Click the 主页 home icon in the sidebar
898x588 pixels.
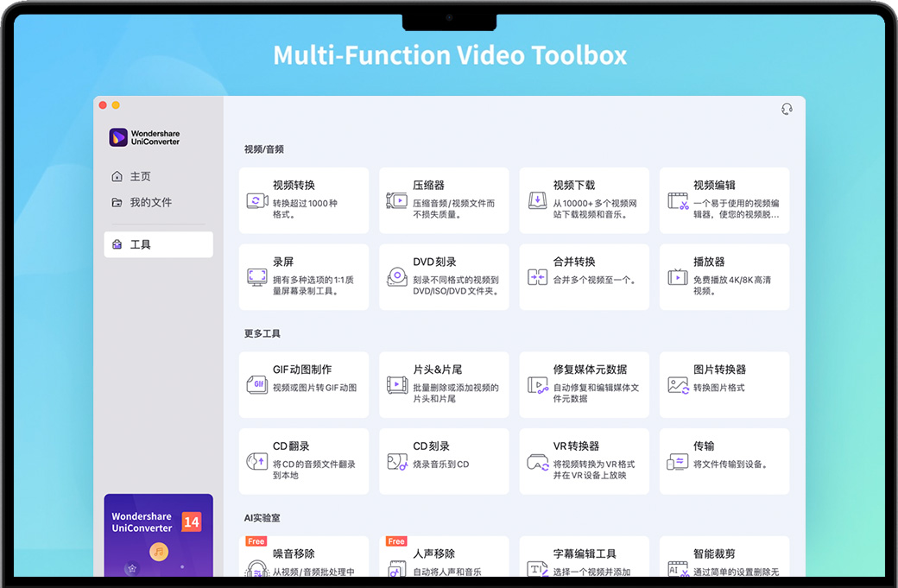tap(117, 176)
